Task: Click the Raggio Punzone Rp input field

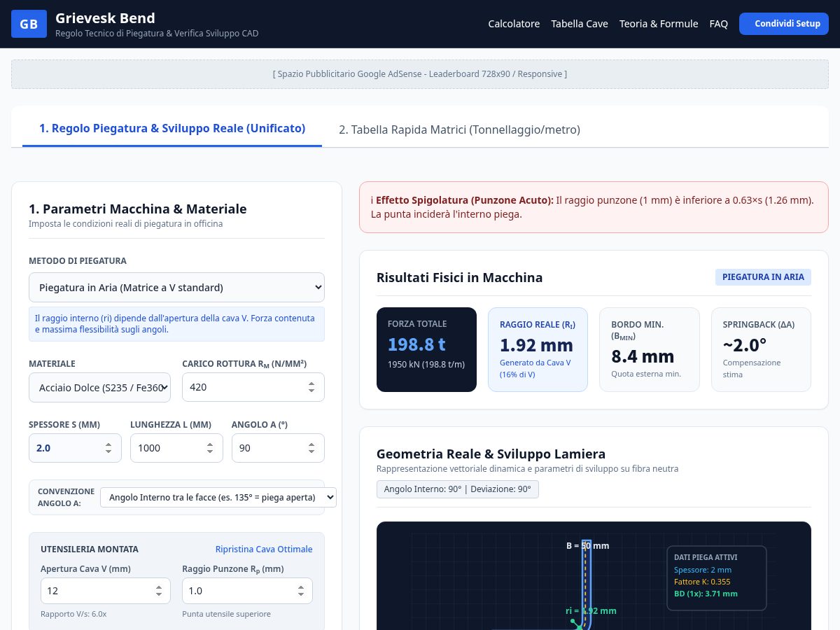Action: pyautogui.click(x=247, y=591)
